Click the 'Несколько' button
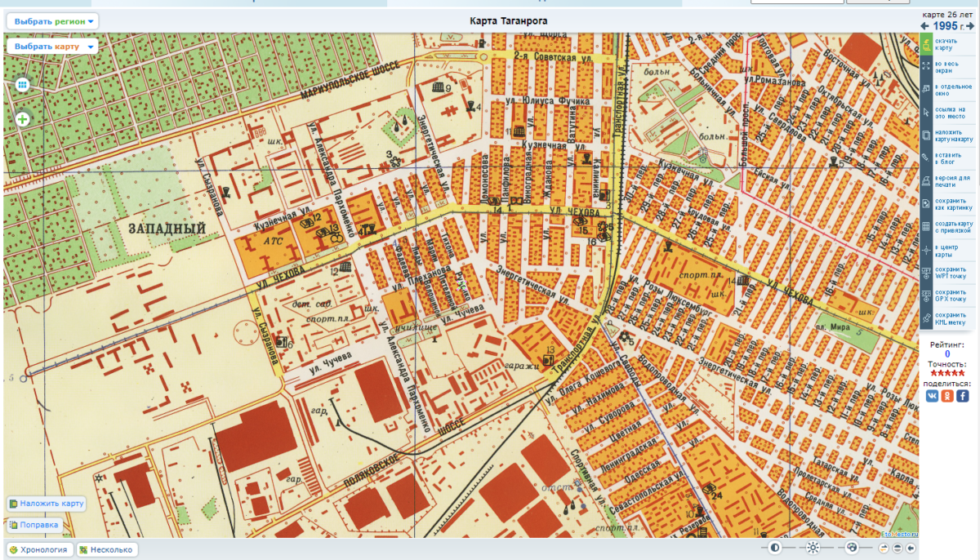 pos(107,550)
